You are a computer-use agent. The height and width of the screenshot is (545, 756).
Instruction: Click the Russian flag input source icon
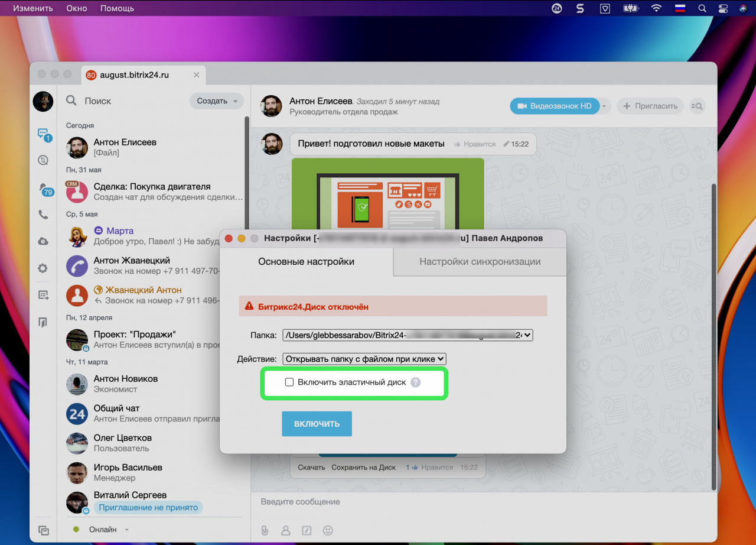click(681, 8)
